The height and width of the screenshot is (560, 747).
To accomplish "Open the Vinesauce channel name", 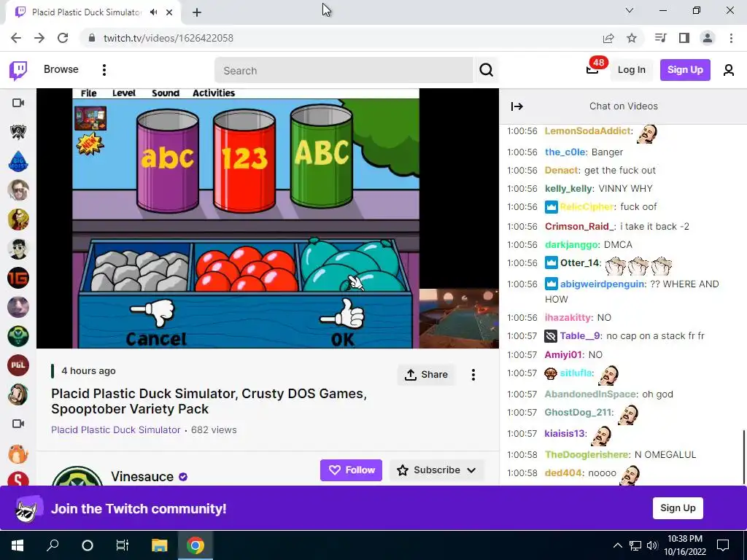I will [142, 477].
